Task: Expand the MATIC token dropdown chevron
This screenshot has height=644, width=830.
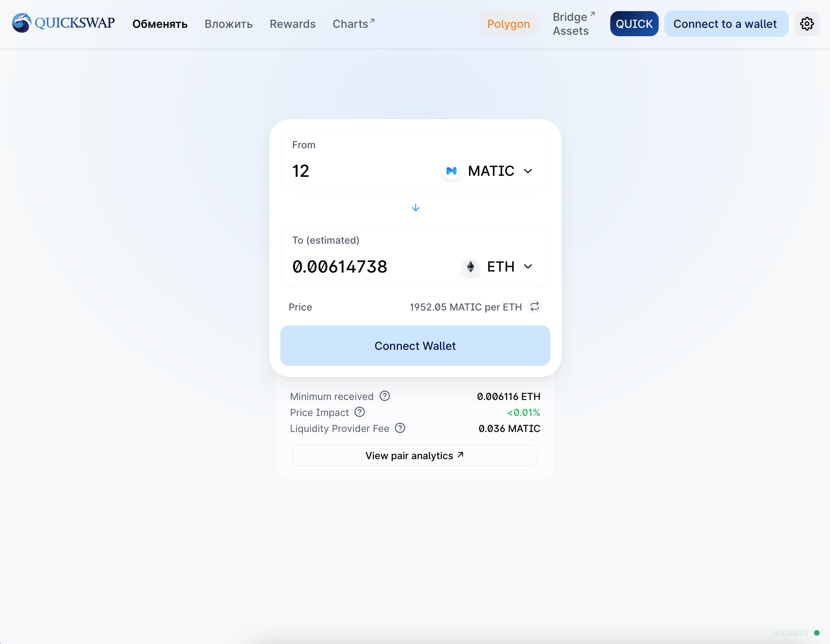Action: pyautogui.click(x=527, y=171)
